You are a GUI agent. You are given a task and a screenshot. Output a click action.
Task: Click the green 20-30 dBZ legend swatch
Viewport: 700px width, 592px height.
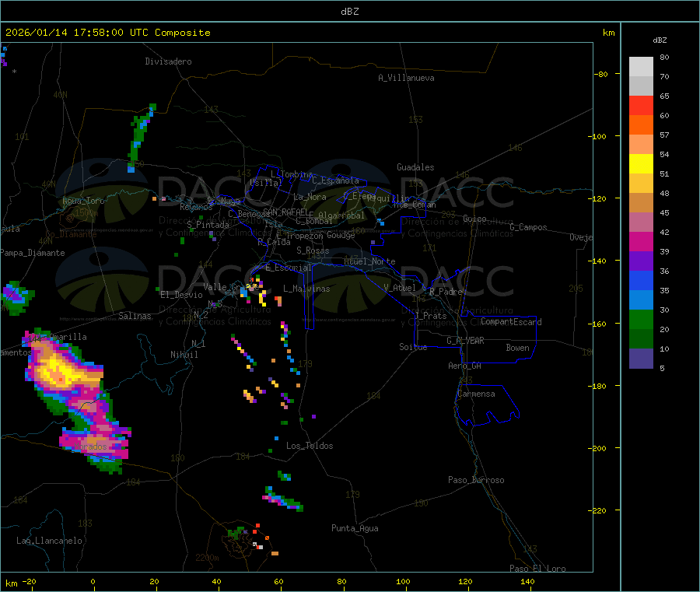[x=641, y=319]
